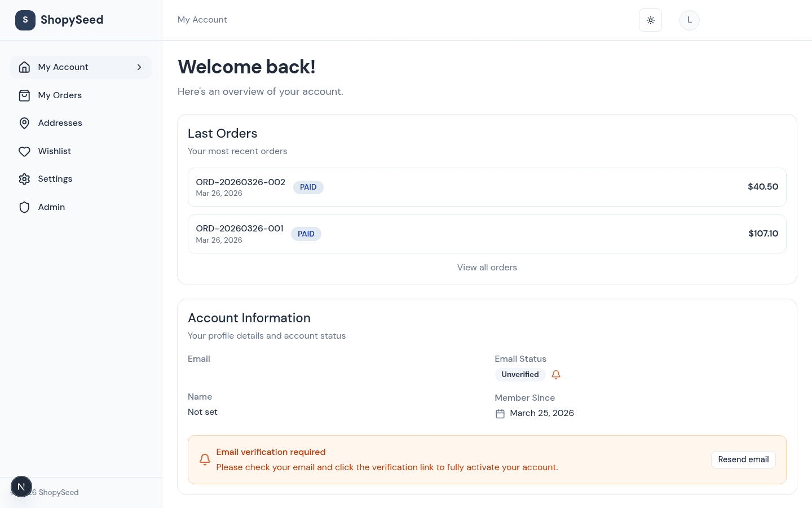
Task: Select order ORD-20260326-001 row
Action: (487, 233)
